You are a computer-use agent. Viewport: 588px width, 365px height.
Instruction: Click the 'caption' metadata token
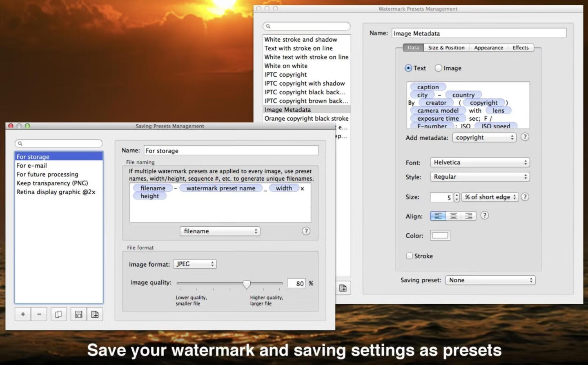428,87
